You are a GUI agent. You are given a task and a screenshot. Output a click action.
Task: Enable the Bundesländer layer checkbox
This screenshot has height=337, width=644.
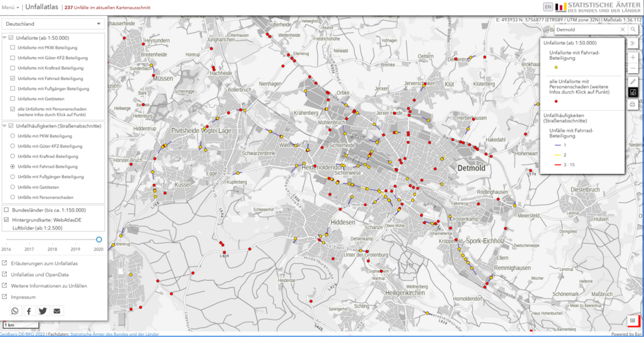tap(6, 210)
